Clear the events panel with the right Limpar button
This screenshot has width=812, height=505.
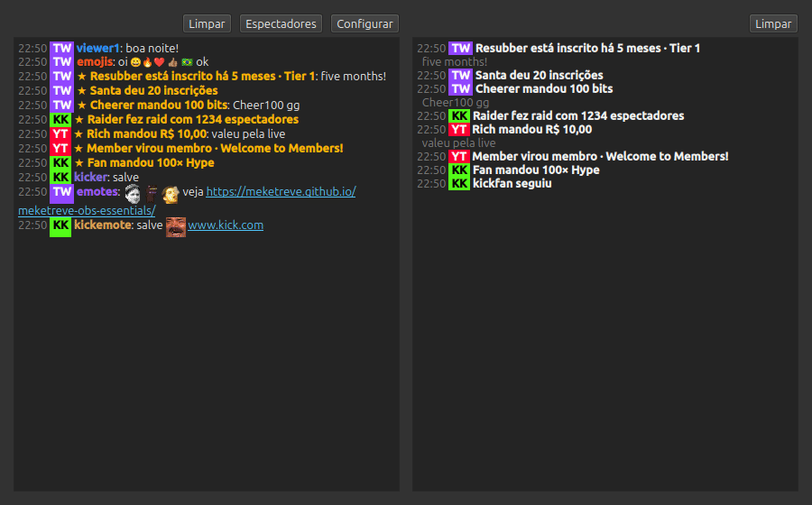point(773,23)
